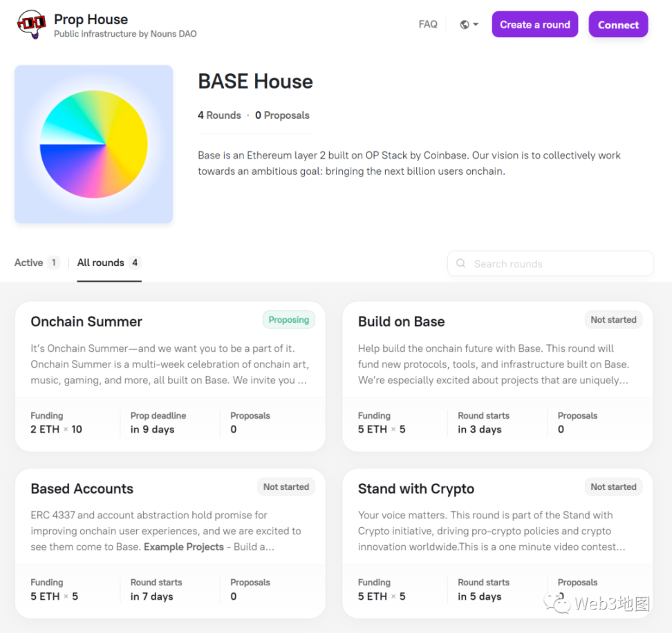The height and width of the screenshot is (633, 672).
Task: Open the FAQ page
Action: (x=428, y=24)
